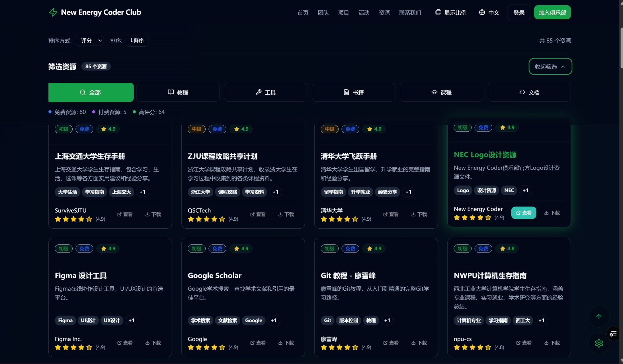Screen dimensions: 623x364
Task: Download the Google Scholar resource
Action: [x=286, y=343]
